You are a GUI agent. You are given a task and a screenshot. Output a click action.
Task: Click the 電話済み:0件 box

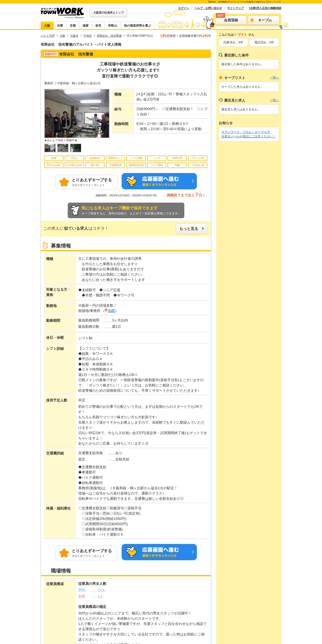pos(264,42)
